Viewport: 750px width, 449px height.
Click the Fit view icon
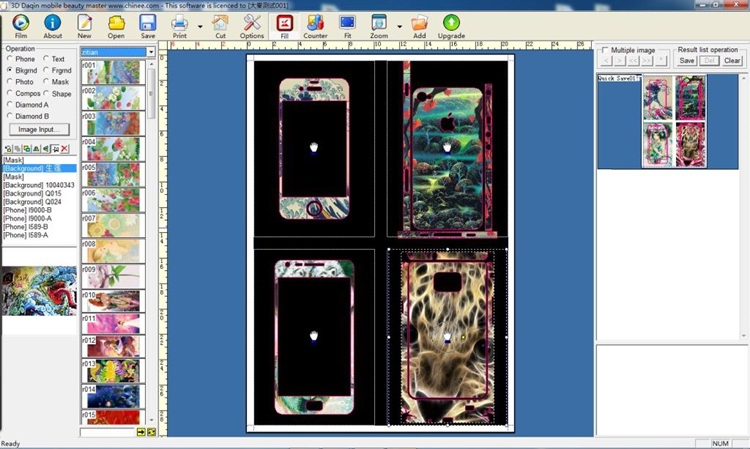click(x=347, y=24)
